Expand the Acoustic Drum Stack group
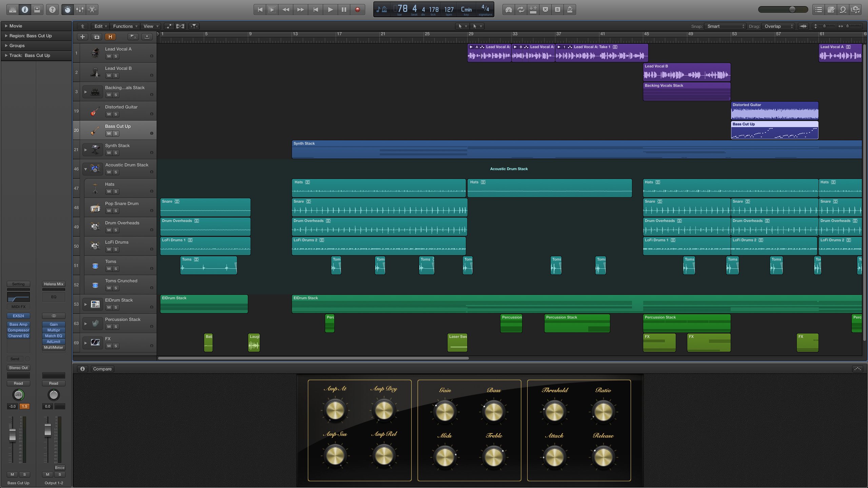This screenshot has width=868, height=488. [85, 169]
